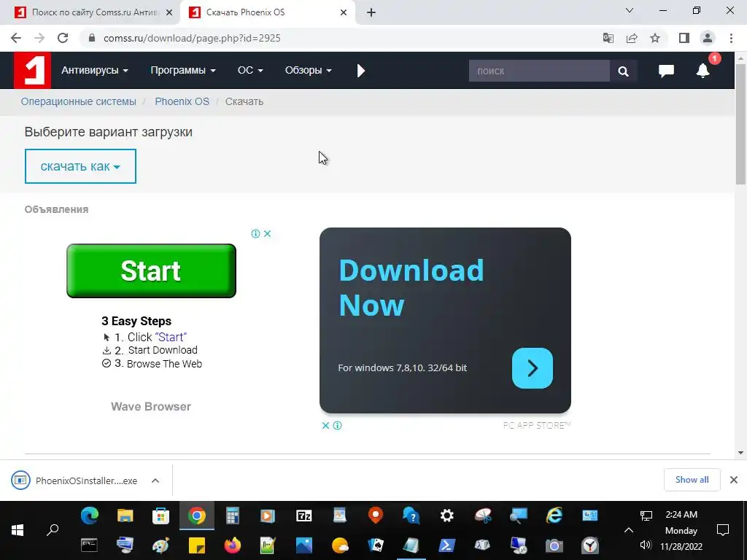
Task: Click the search magnifier button in site header
Action: [x=623, y=71]
